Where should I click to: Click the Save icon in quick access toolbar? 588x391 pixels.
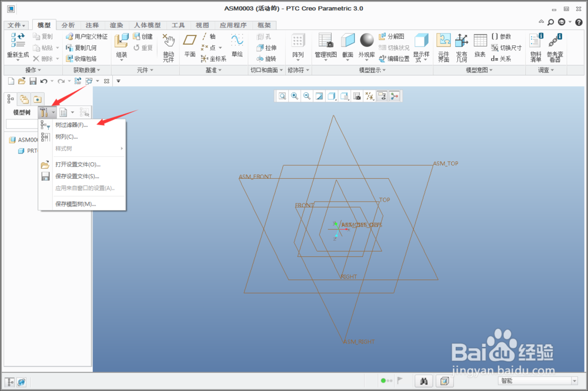point(33,81)
